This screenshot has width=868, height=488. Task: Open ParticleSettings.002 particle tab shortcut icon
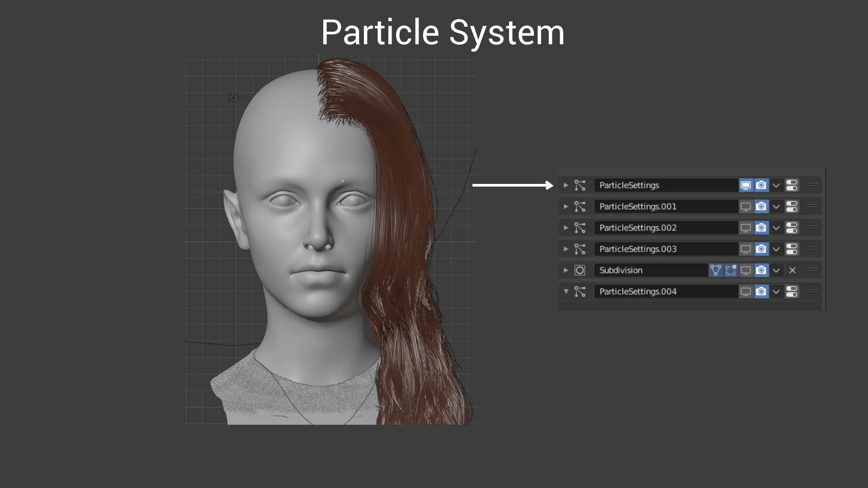[x=792, y=228]
